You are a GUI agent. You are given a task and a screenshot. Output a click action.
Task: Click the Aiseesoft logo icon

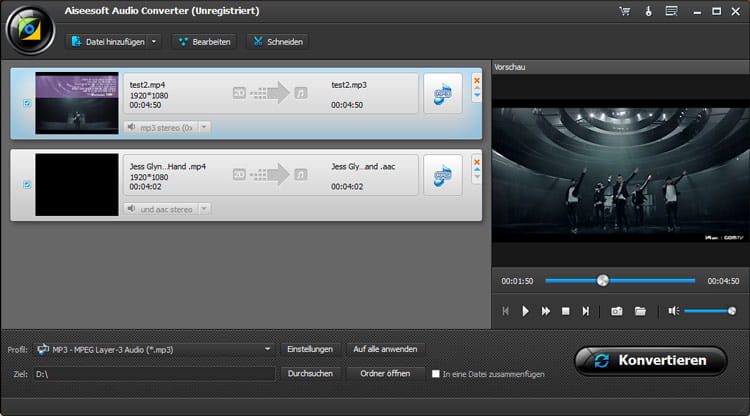(30, 30)
